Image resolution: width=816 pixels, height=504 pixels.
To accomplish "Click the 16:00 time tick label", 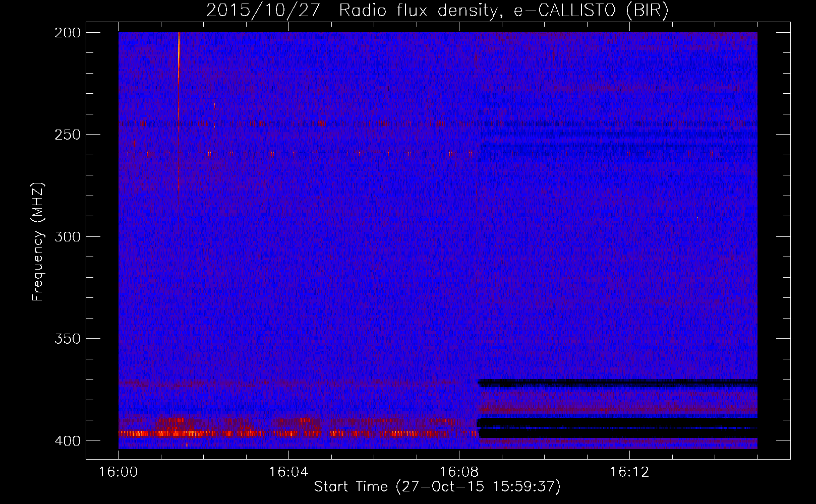I will (118, 472).
